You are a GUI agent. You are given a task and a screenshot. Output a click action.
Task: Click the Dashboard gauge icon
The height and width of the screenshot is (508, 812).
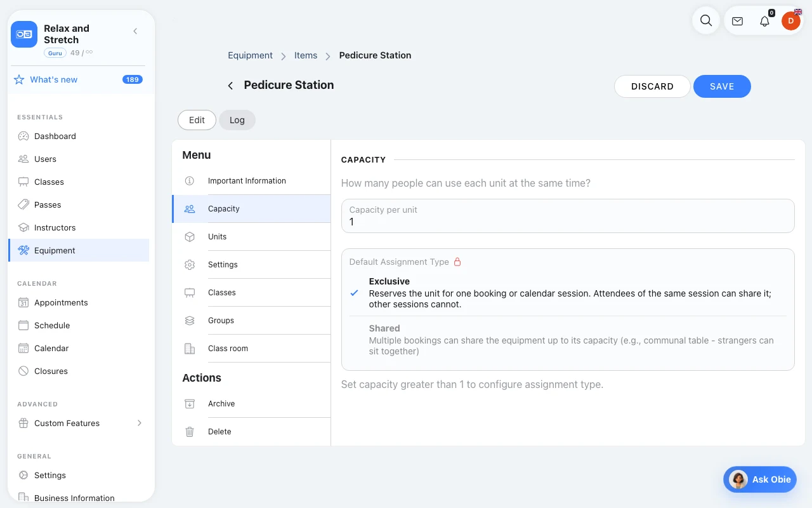click(x=23, y=136)
